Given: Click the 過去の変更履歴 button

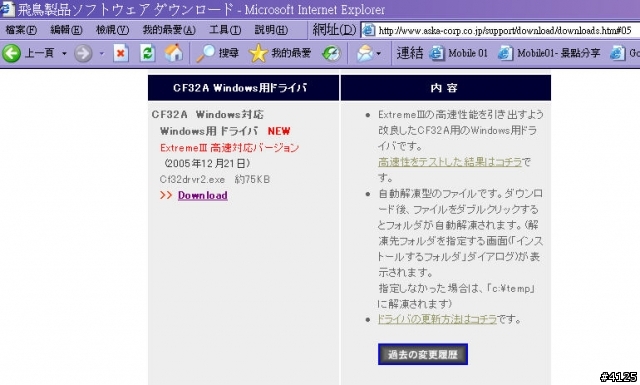Looking at the screenshot, I should pyautogui.click(x=423, y=354).
